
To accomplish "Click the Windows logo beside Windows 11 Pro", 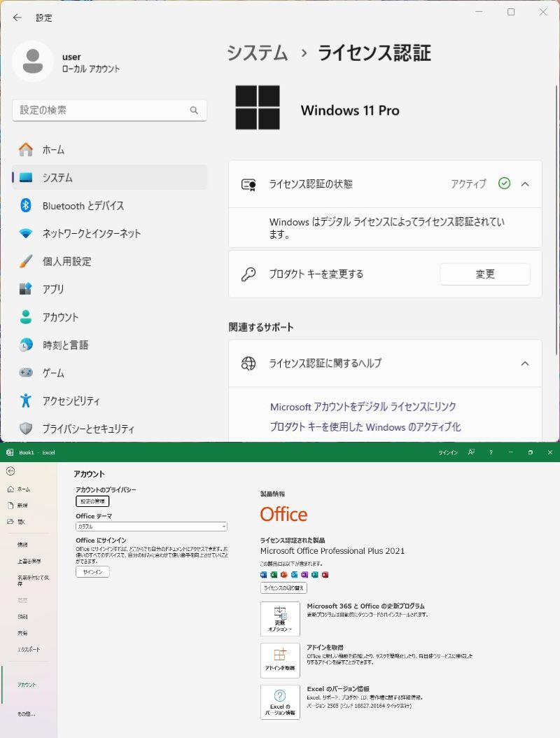I will click(x=258, y=107).
